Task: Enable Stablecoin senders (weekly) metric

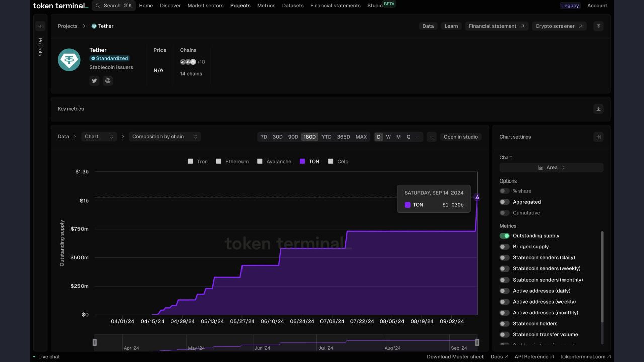Action: [x=504, y=269]
